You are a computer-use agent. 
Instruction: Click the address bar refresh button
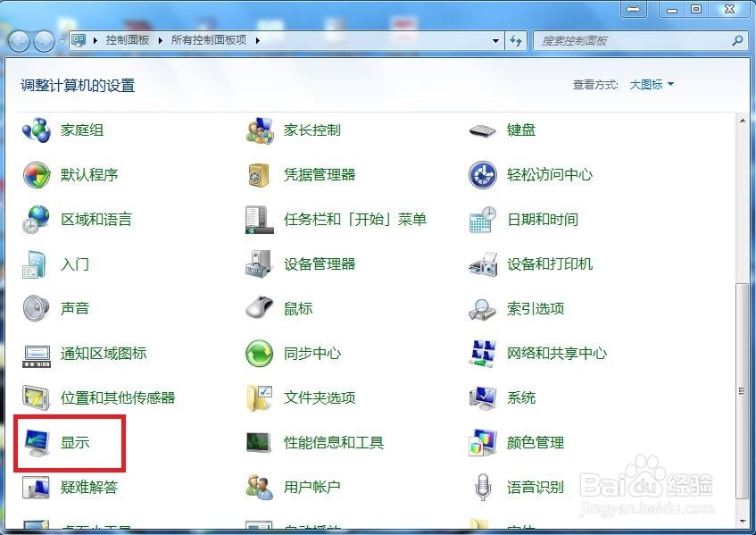click(x=516, y=41)
